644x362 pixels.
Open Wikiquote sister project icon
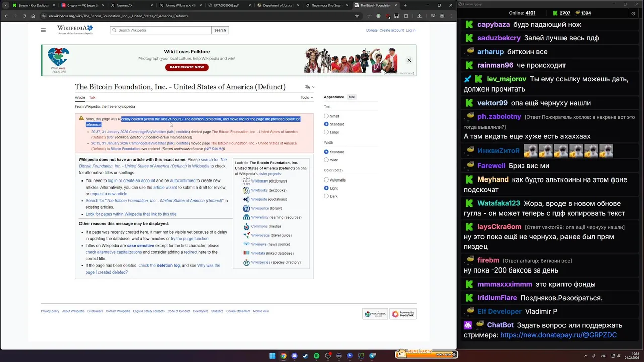pos(246,199)
